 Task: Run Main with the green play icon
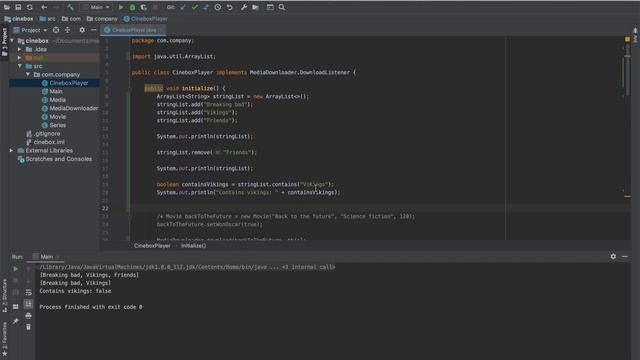(121, 7)
